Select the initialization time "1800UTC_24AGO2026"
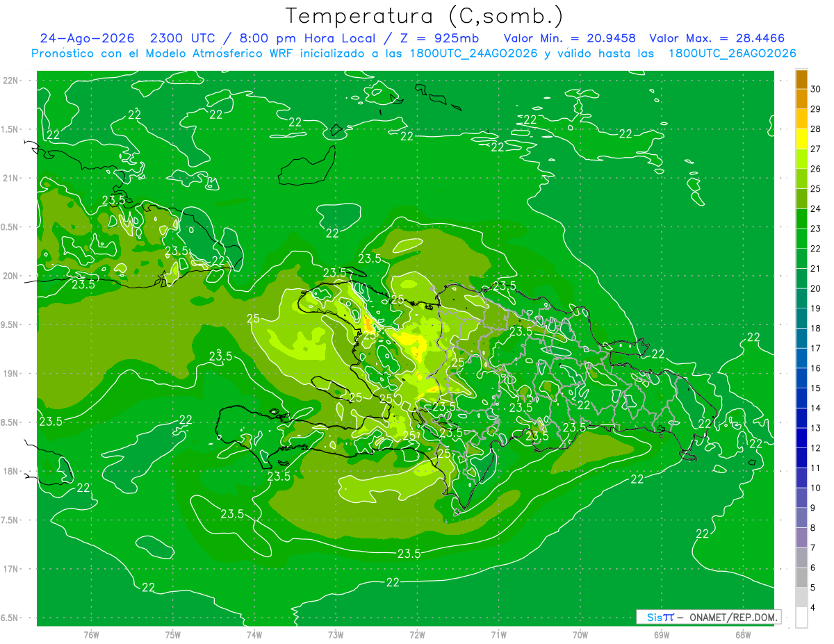The width and height of the screenshot is (834, 644). 474,53
